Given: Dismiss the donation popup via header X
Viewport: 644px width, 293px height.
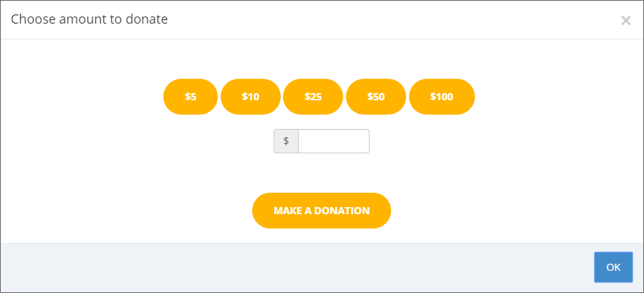Looking at the screenshot, I should click(625, 21).
